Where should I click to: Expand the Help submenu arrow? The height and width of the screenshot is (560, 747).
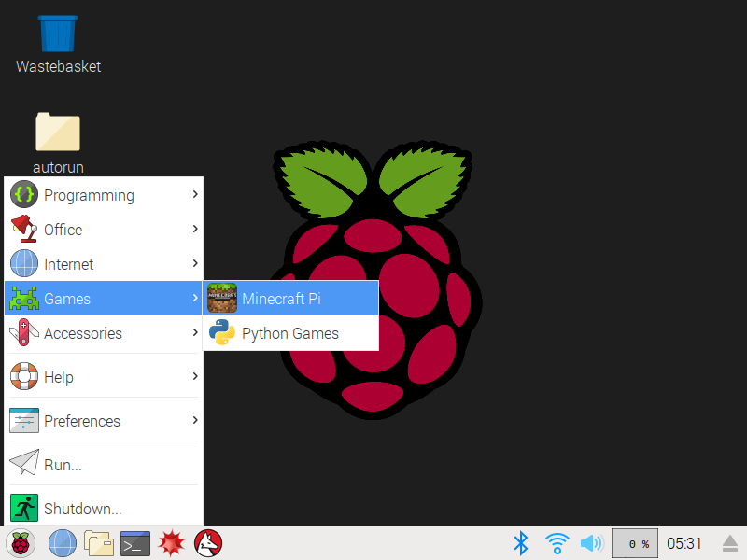tap(195, 376)
